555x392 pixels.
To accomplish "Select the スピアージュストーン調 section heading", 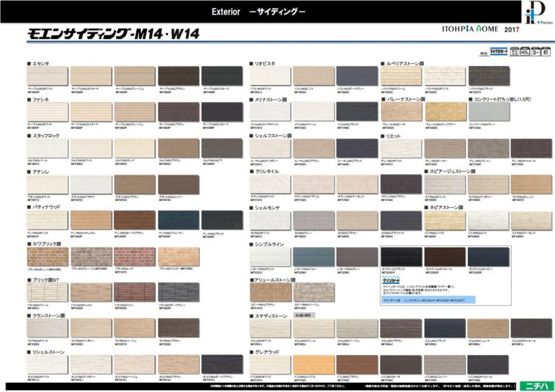I will 450,172.
